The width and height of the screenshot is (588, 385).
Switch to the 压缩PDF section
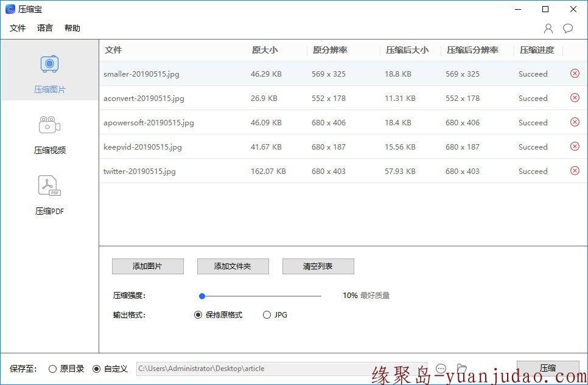coord(49,195)
